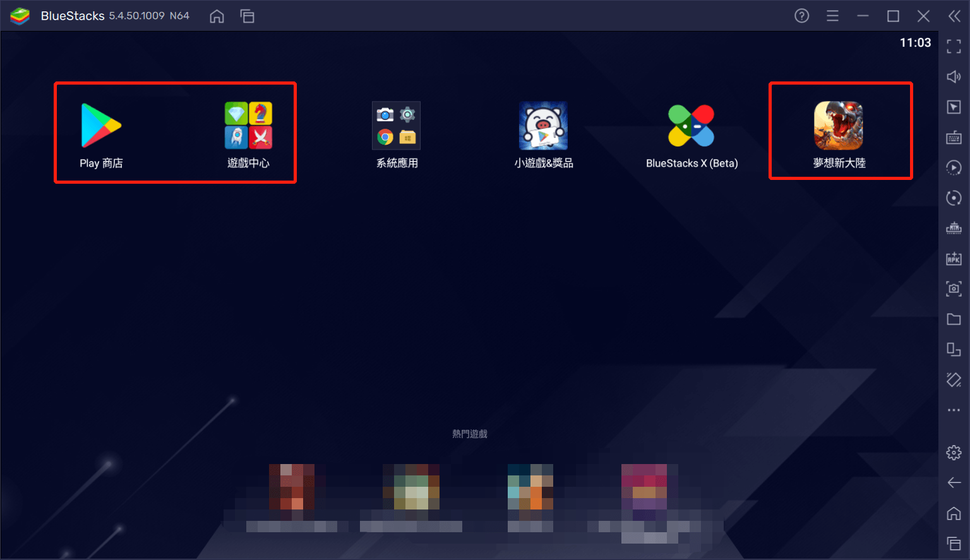Open keyboard game controls icon
Image resolution: width=970 pixels, height=560 pixels.
(x=954, y=137)
